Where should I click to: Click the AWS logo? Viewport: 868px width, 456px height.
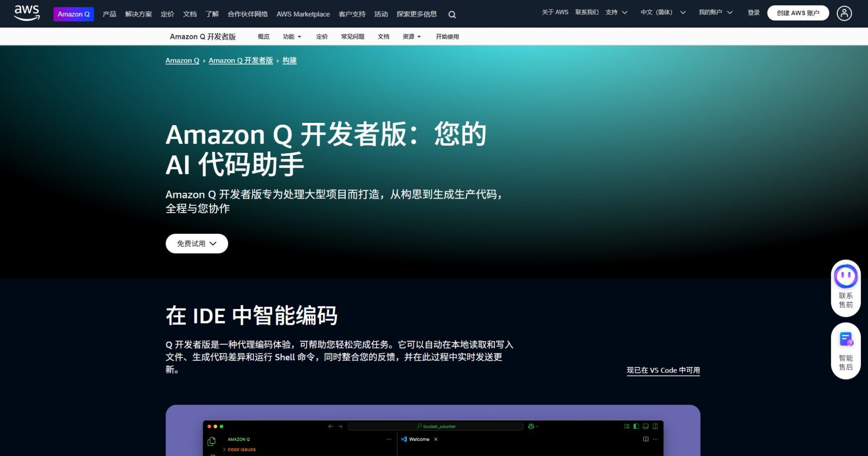[27, 13]
